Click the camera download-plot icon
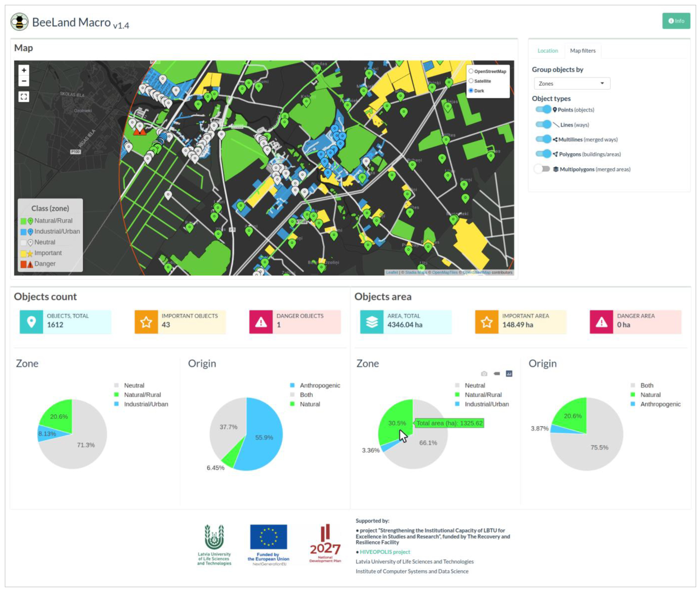Screen dimensions: 700x591 484,374
